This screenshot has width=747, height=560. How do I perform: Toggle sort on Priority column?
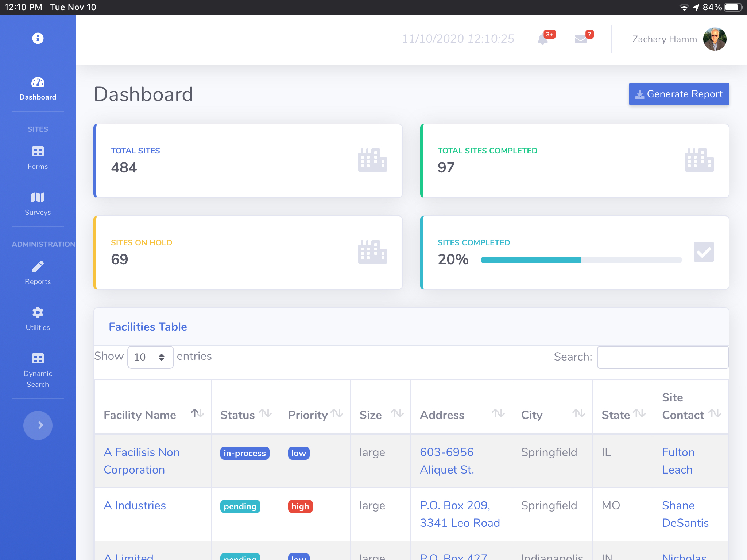click(x=337, y=414)
